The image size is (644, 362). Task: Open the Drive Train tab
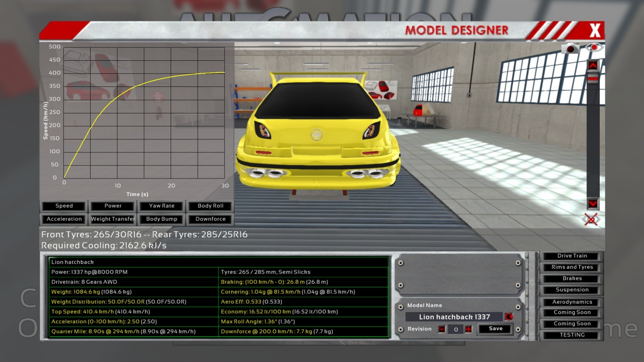(572, 256)
